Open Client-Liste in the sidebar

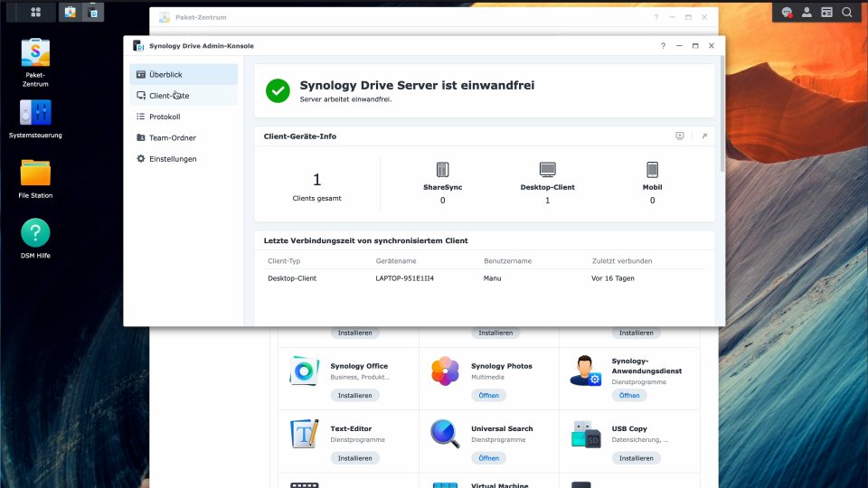point(184,96)
